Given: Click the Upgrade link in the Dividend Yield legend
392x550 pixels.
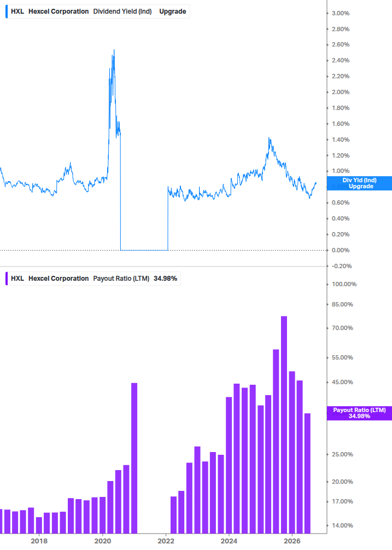Looking at the screenshot, I should coord(172,11).
